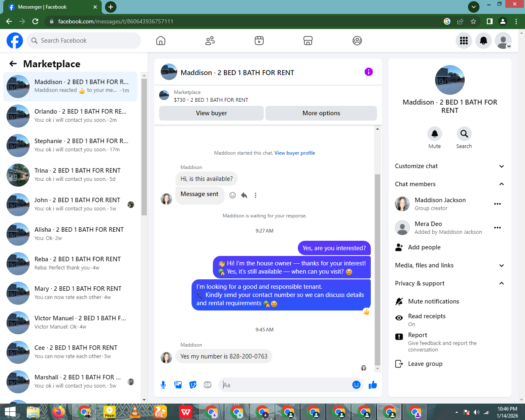Open Facebook notifications bell
The width and height of the screenshot is (525, 420).
[484, 41]
